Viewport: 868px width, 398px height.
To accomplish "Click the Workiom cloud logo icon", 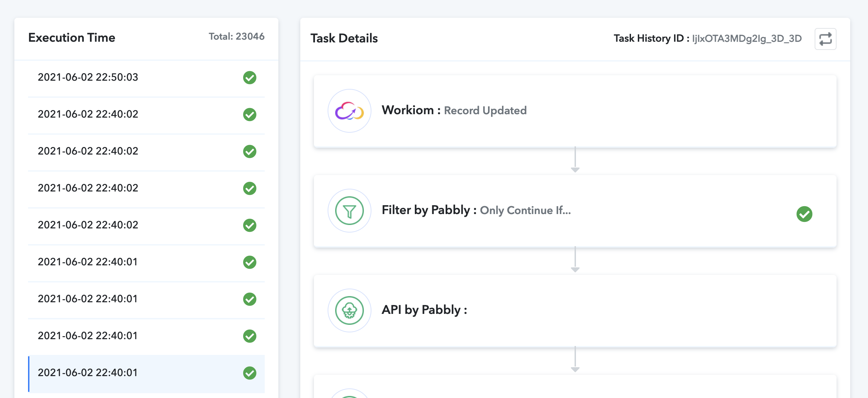I will click(x=349, y=111).
